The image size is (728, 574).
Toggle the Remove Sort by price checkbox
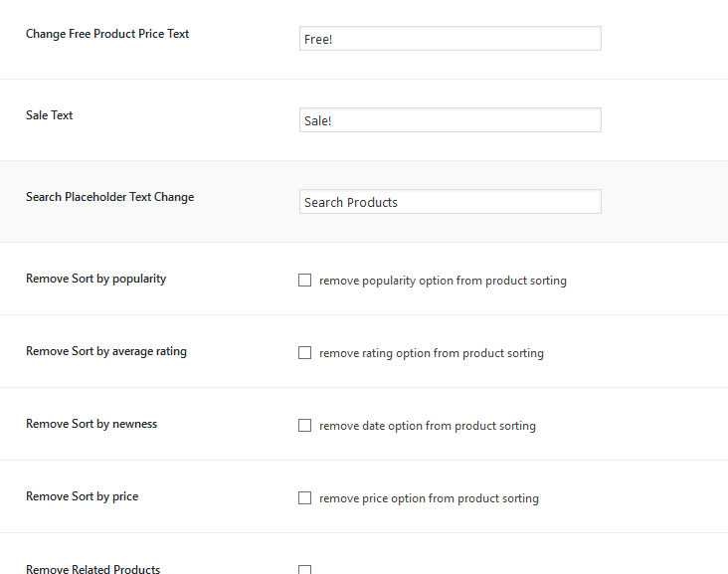pyautogui.click(x=305, y=498)
